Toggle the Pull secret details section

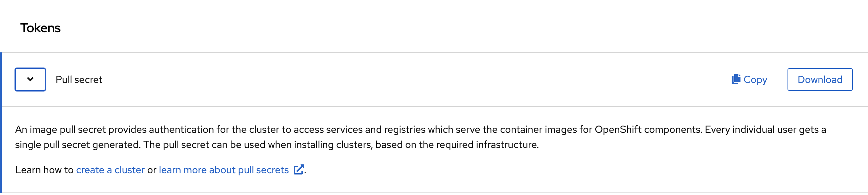(x=30, y=80)
